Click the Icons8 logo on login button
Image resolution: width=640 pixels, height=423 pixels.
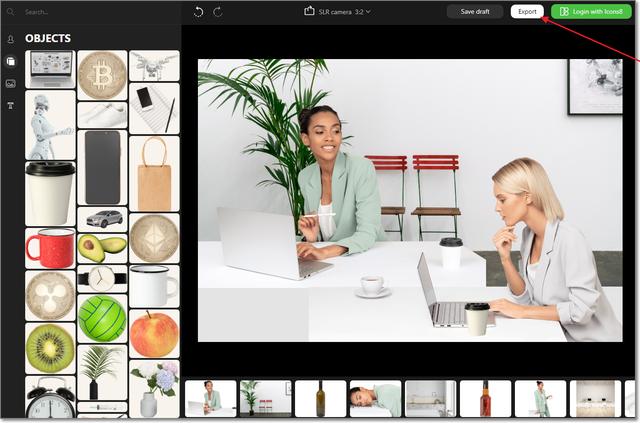point(565,12)
